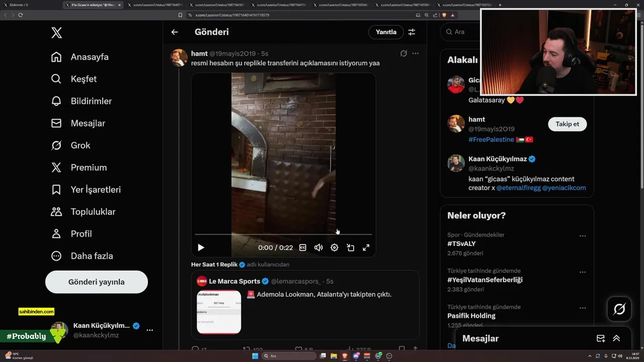Open reply sorting filter icon
Image resolution: width=644 pixels, height=362 pixels.
[x=412, y=32]
